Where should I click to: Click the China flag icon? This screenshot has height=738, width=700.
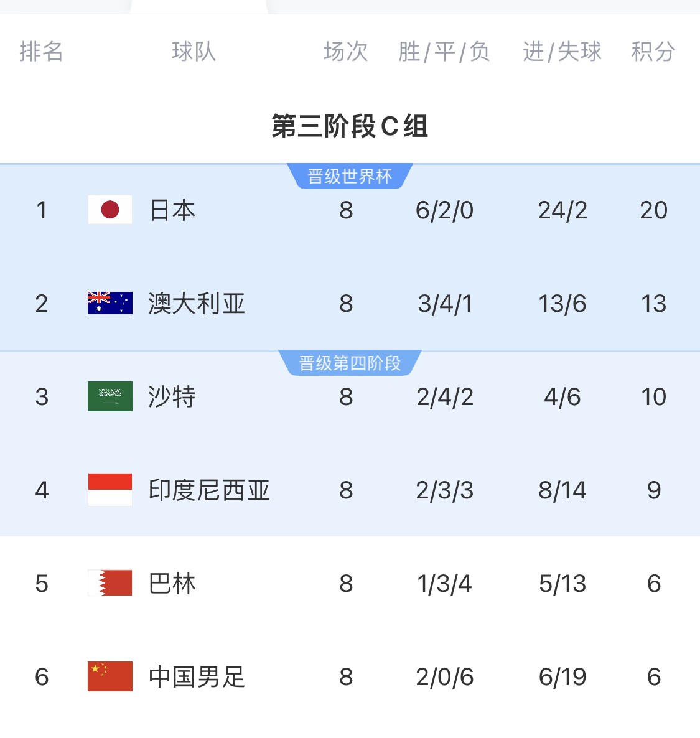pyautogui.click(x=110, y=676)
